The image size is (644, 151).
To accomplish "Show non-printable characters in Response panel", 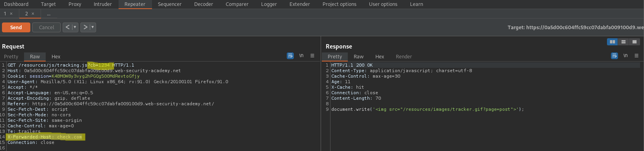I will [x=625, y=56].
